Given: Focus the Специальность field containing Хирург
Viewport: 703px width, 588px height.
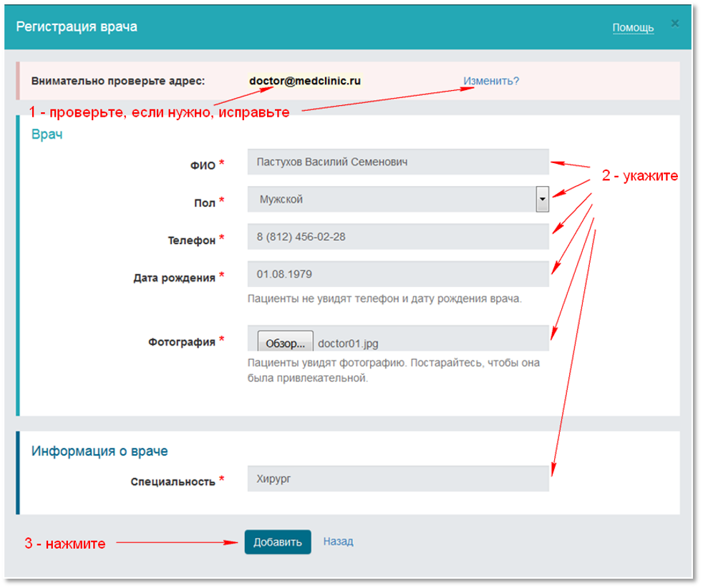Looking at the screenshot, I should coord(397,479).
